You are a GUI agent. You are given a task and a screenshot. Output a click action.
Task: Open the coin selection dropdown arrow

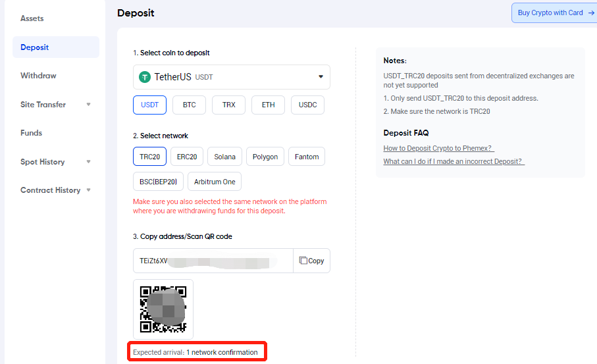321,76
